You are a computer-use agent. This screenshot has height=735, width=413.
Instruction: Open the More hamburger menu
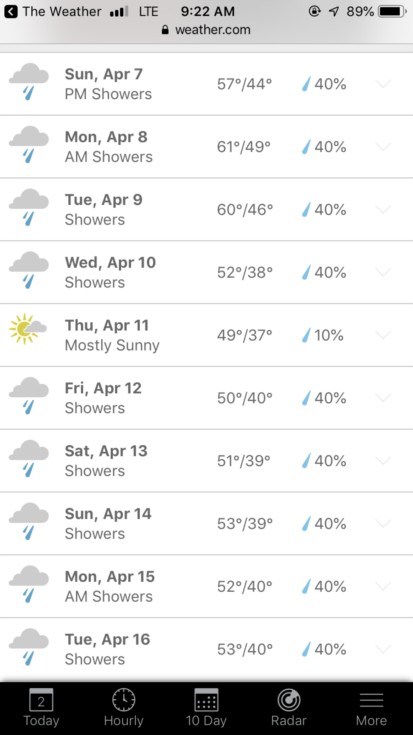point(371,700)
